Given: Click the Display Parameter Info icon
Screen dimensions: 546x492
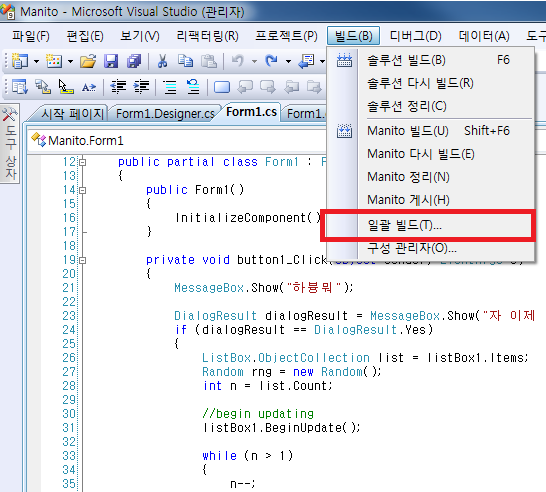Looking at the screenshot, I should 43,87.
